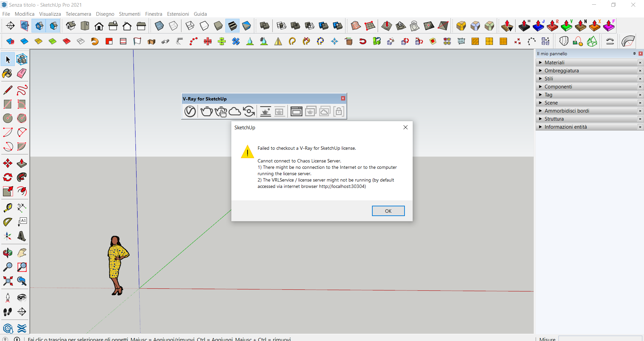
Task: Render with Chaos Cloud
Action: pos(235,111)
